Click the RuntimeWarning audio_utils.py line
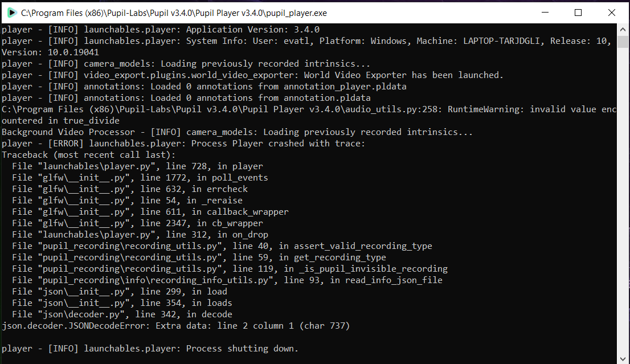 (x=309, y=115)
